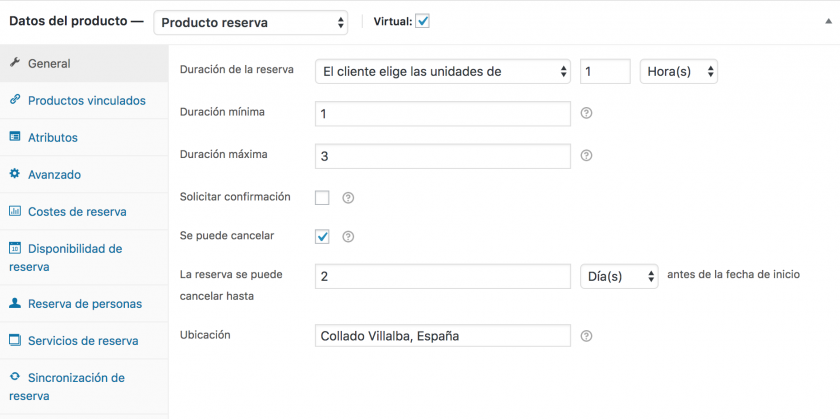Untick the Se puede cancelar checkbox
840x419 pixels.
(x=322, y=236)
